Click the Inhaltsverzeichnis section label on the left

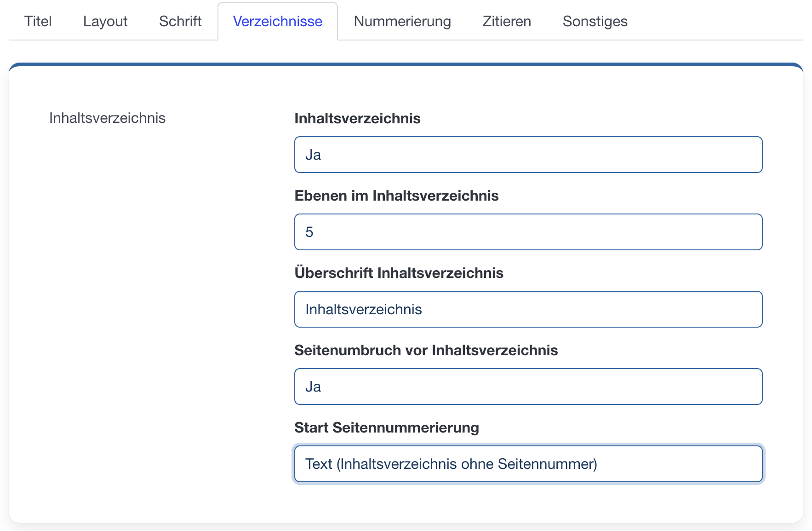pos(107,118)
